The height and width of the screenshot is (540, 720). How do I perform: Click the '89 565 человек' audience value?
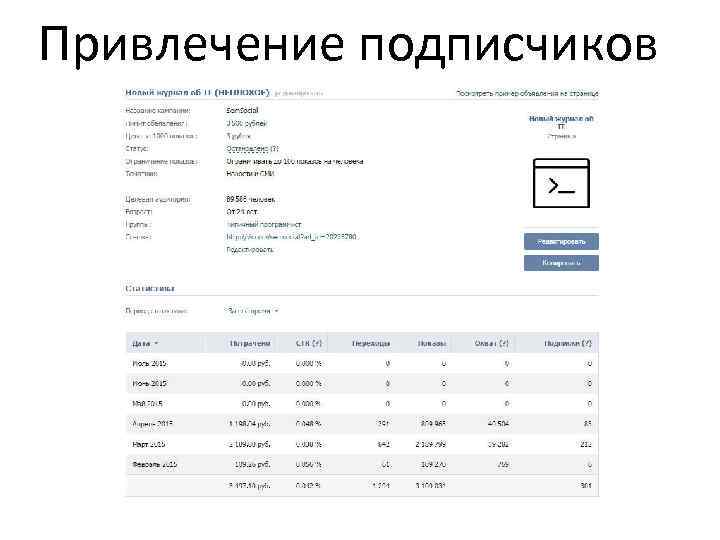(250, 200)
